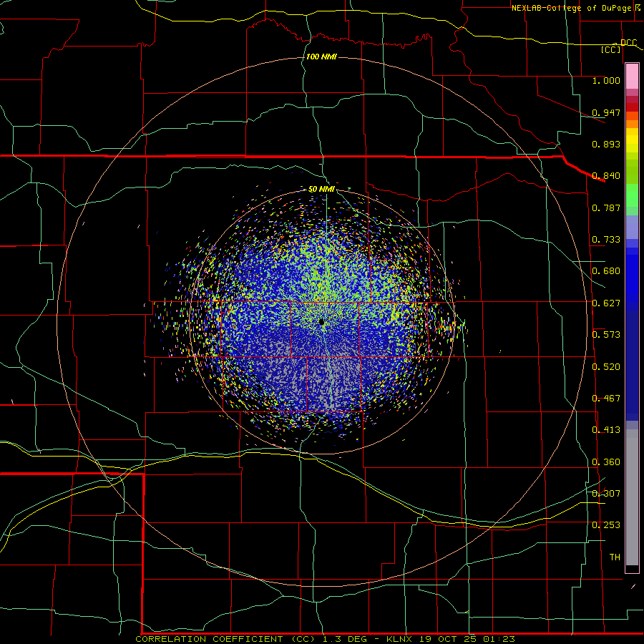Screen dimensions: 644x644
Task: Click the 0.467 scale value
Action: click(606, 399)
